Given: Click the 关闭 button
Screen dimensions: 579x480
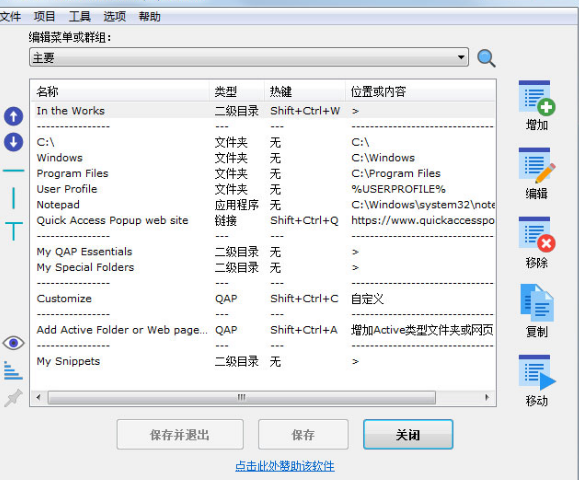Looking at the screenshot, I should coord(408,435).
